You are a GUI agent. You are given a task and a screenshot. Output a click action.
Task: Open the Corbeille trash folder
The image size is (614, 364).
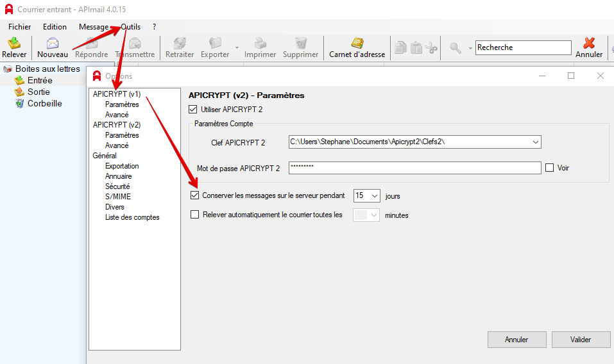[44, 103]
